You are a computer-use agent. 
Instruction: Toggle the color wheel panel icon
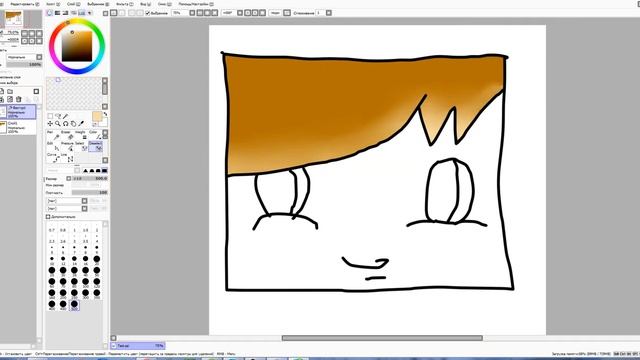[50, 13]
